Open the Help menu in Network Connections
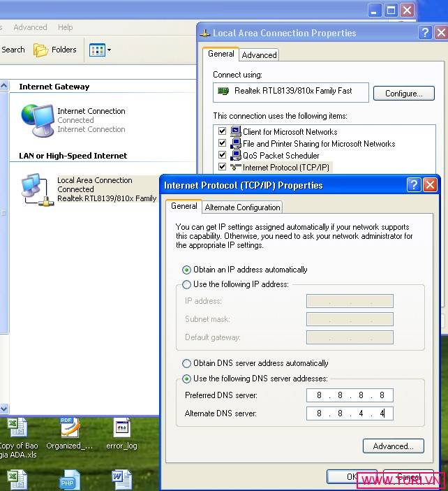Screen dimensions: 448x491 click(x=65, y=27)
